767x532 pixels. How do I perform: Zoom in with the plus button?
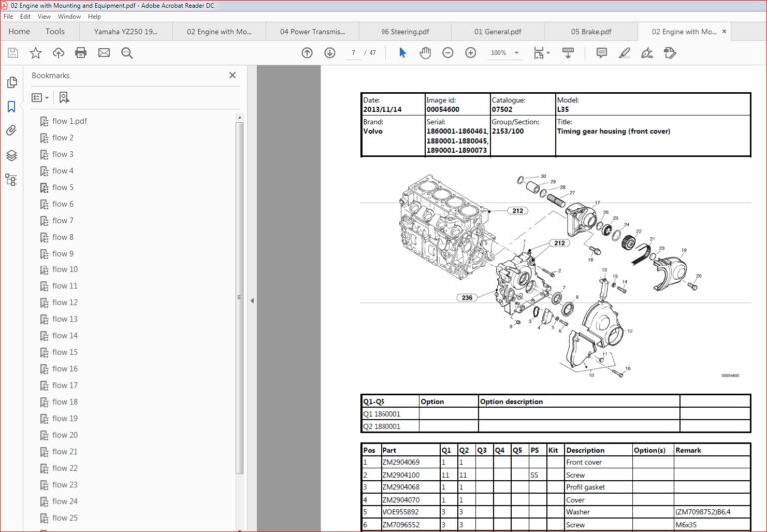coord(470,53)
